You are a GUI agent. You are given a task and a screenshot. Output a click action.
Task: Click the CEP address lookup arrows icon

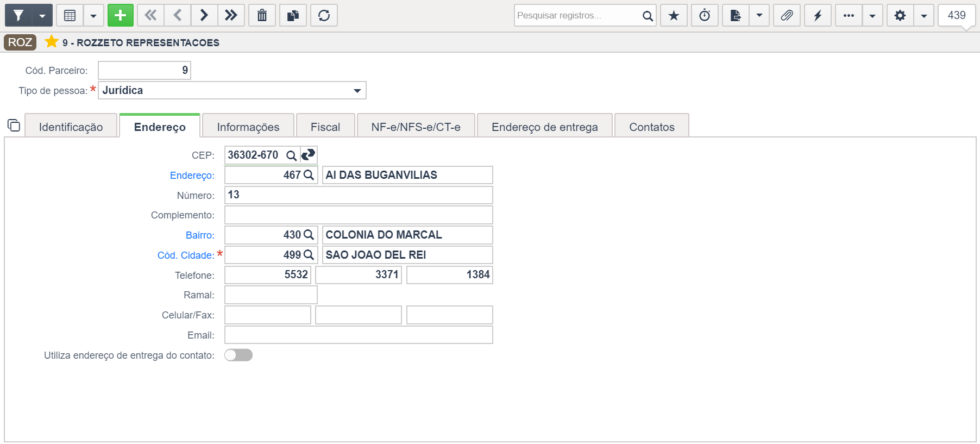click(309, 155)
